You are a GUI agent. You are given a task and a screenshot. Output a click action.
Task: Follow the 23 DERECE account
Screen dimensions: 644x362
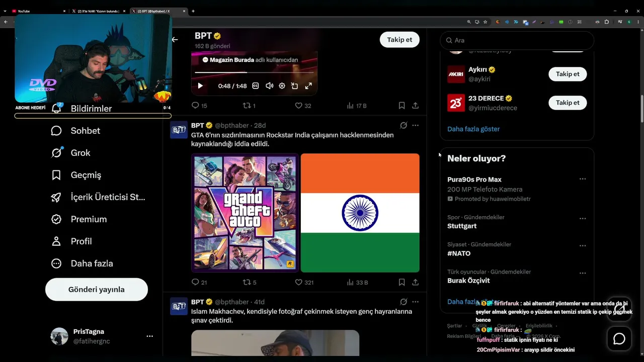[x=568, y=103]
